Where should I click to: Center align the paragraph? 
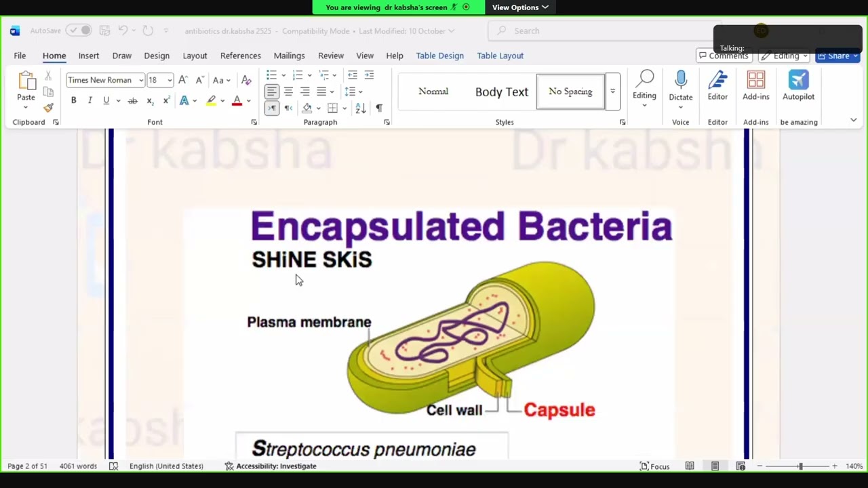point(288,91)
